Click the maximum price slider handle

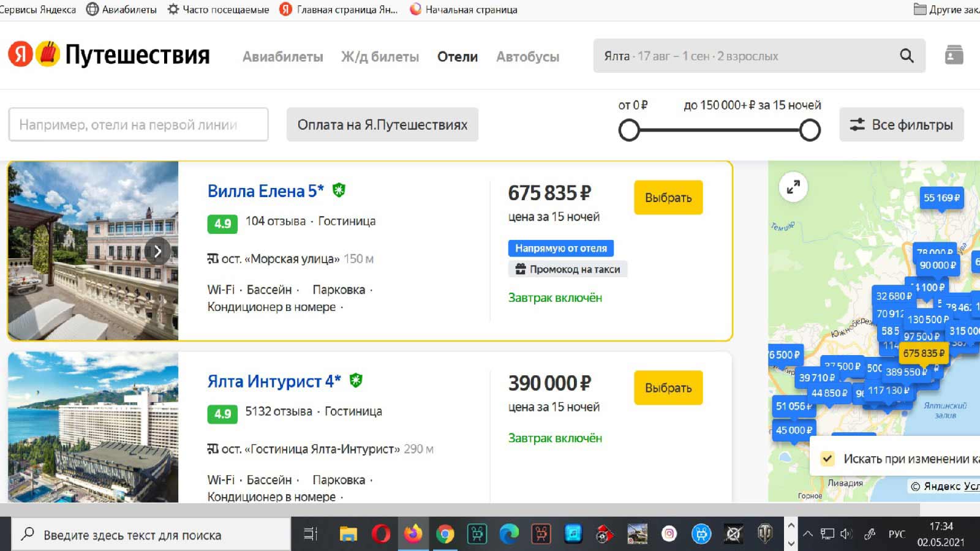(810, 130)
